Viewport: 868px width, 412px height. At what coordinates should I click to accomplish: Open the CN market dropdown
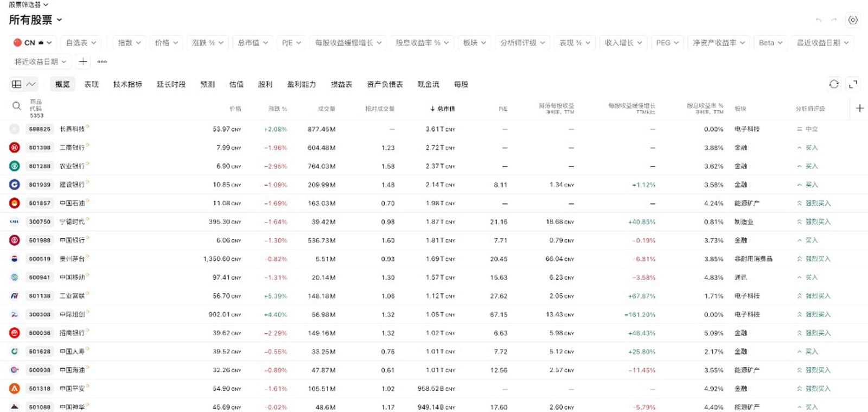[x=33, y=42]
